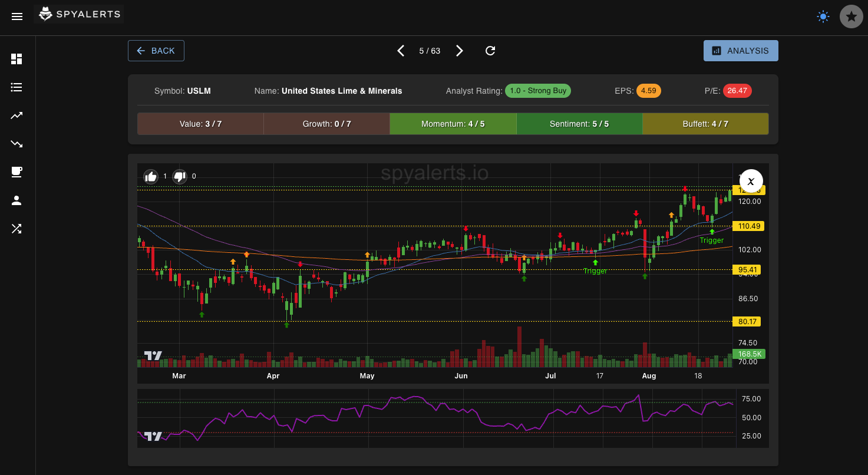This screenshot has height=475, width=868.
Task: Open the trending-up stocks sidebar icon
Action: coord(16,116)
